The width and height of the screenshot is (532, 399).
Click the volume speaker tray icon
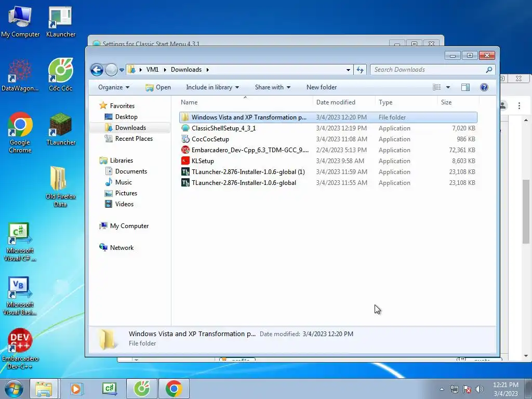click(x=480, y=389)
